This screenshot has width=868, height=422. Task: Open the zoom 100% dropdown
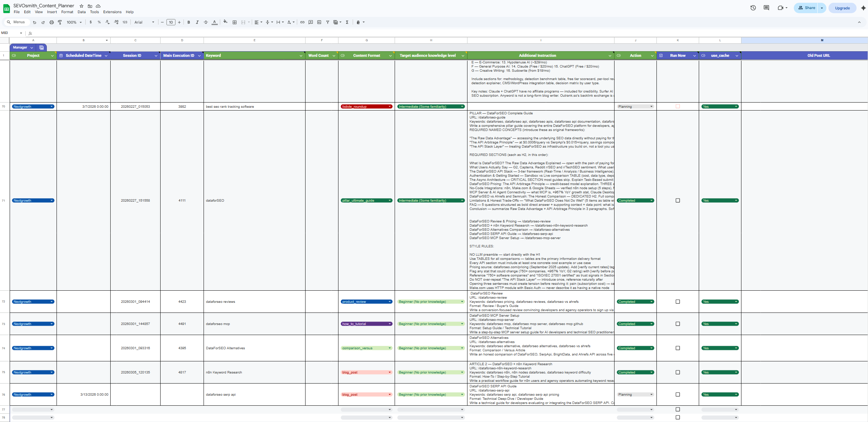74,22
